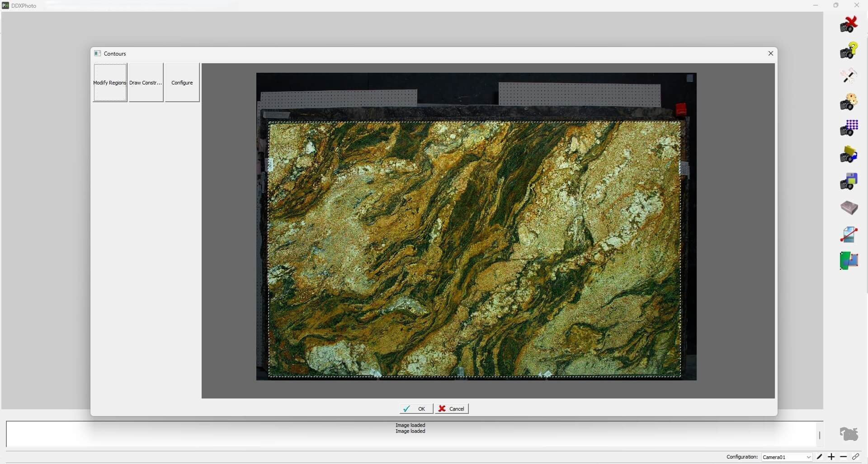This screenshot has width=868, height=464.
Task: Click the grayed-out camera icon near the log
Action: [849, 434]
